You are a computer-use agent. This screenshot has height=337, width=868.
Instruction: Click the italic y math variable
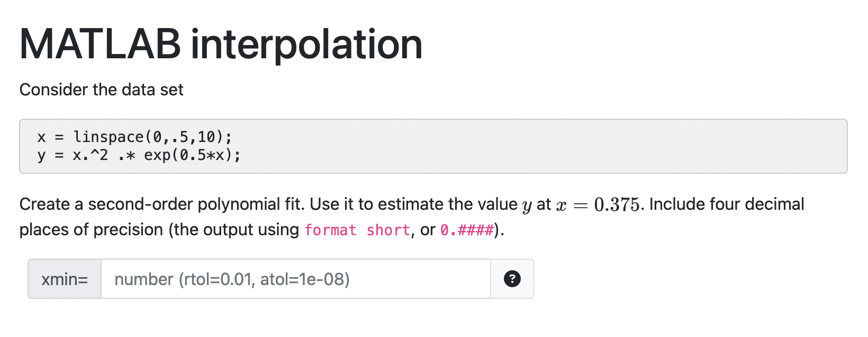click(527, 206)
